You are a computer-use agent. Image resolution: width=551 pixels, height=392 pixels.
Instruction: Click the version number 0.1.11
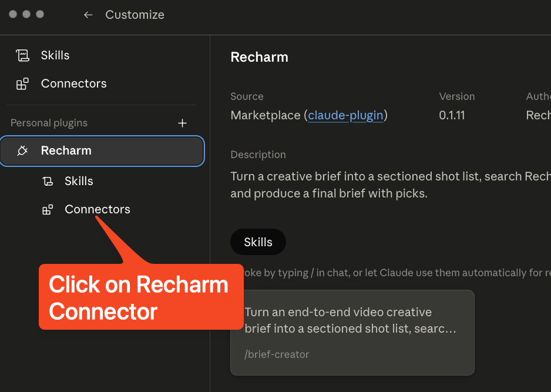point(452,115)
